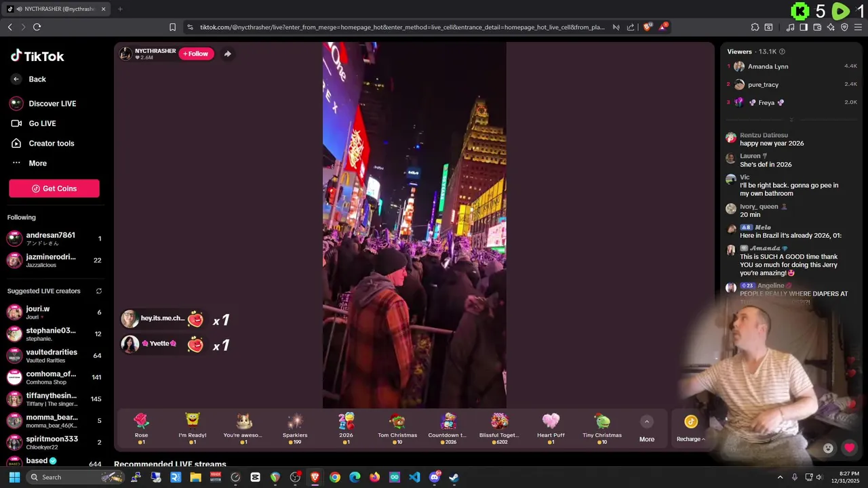This screenshot has width=868, height=488.
Task: Open Visual Studio Code from taskbar
Action: point(414,477)
